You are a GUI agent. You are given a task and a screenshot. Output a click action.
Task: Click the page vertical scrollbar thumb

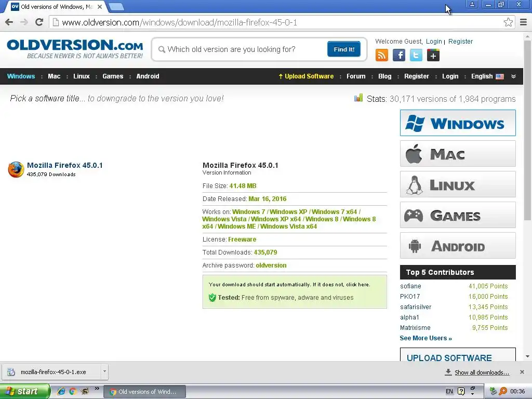tap(528, 130)
